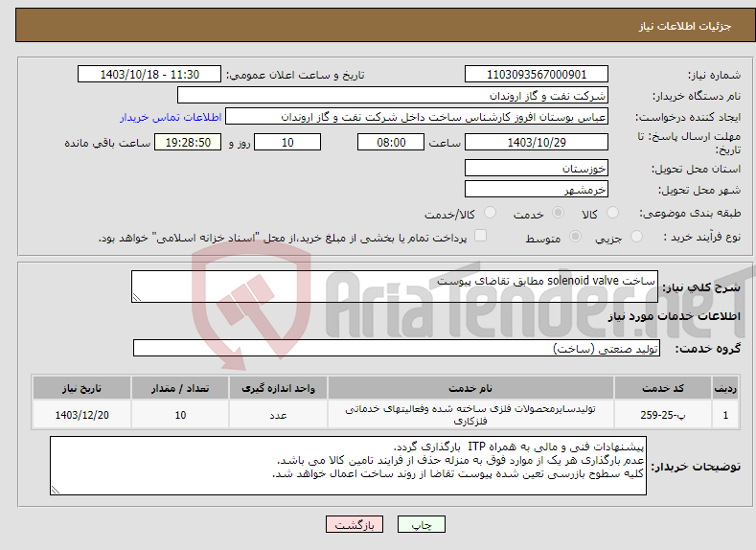The width and height of the screenshot is (756, 550).
Task: Select the جزیی purchase type radio
Action: (x=636, y=237)
